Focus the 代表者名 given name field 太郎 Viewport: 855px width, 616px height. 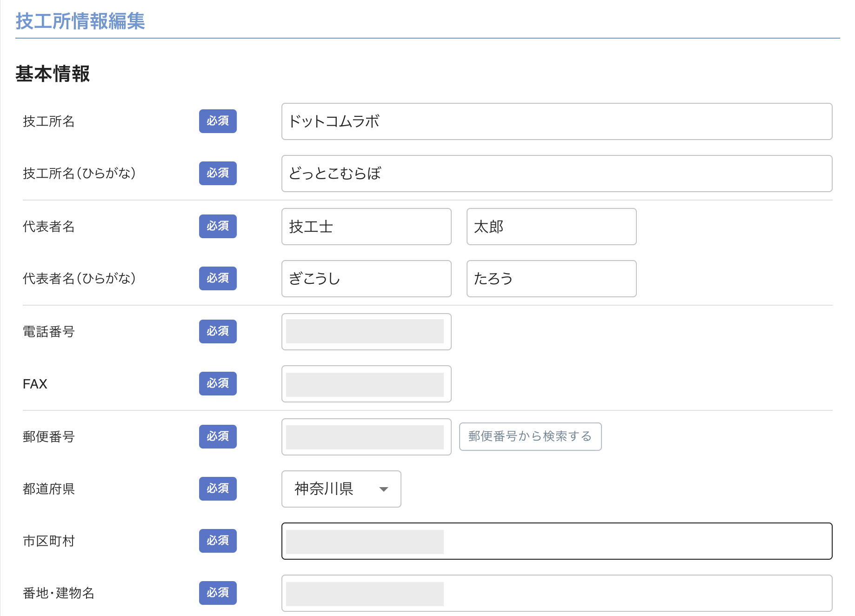551,227
